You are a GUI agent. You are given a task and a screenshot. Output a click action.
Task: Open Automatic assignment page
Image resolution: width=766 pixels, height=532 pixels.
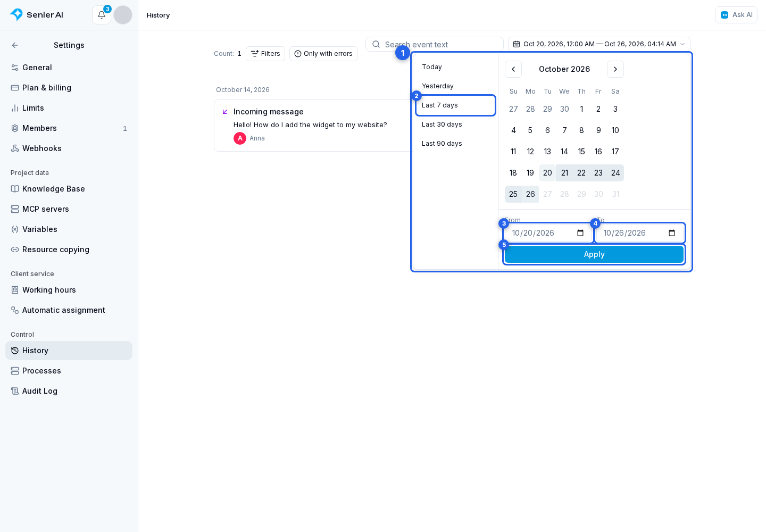tap(69, 310)
